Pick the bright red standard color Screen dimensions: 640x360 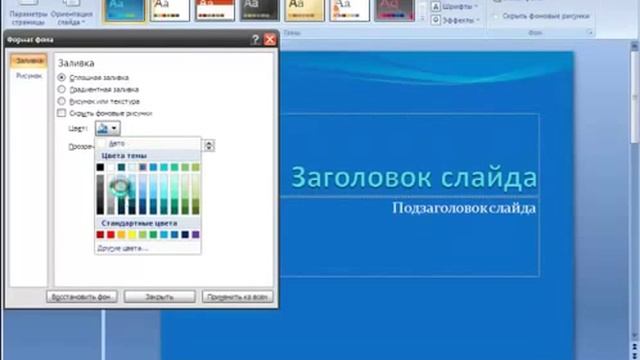(x=111, y=235)
